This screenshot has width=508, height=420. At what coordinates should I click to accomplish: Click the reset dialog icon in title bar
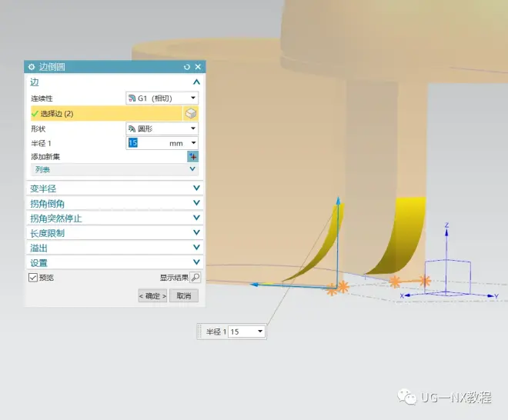coord(186,67)
